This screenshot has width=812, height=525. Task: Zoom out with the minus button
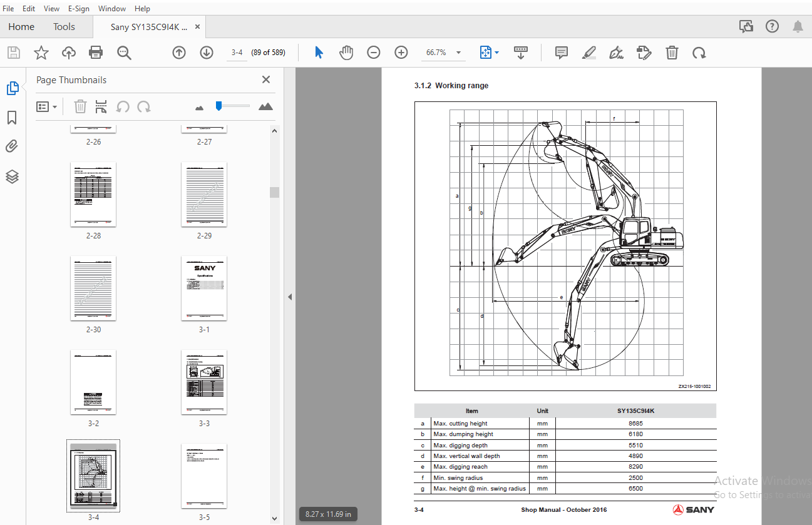click(374, 53)
